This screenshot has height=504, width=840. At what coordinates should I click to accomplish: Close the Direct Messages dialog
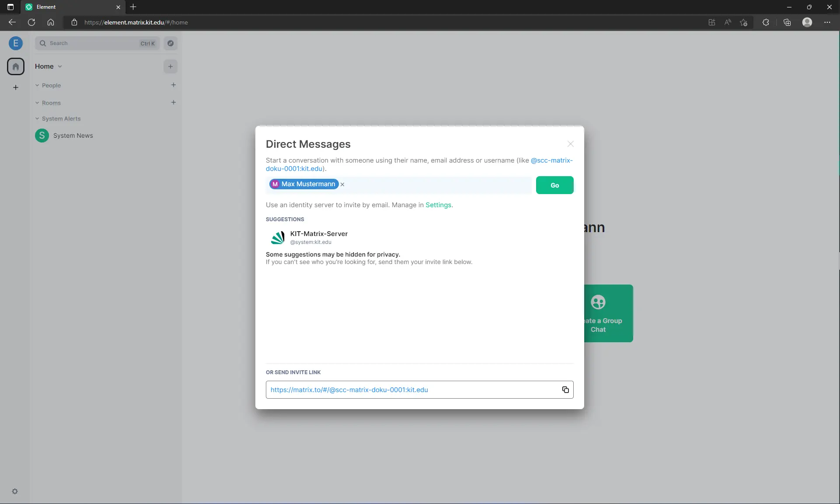click(570, 144)
